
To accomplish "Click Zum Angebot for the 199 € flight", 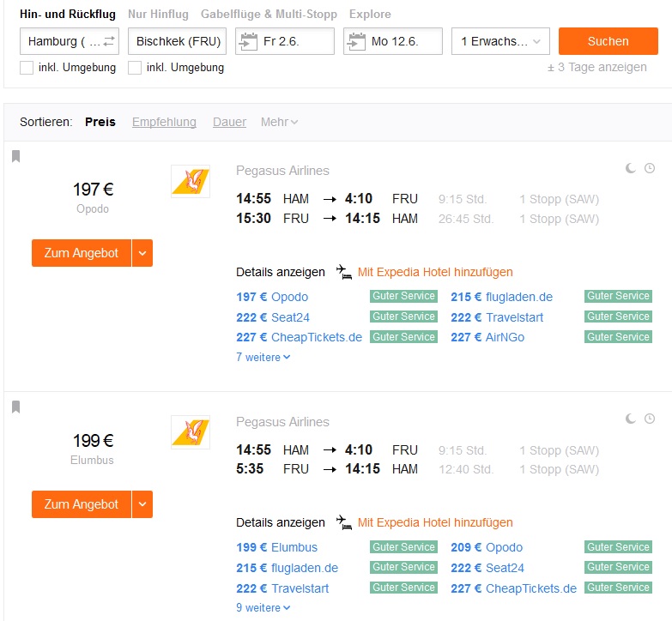I will tap(82, 504).
